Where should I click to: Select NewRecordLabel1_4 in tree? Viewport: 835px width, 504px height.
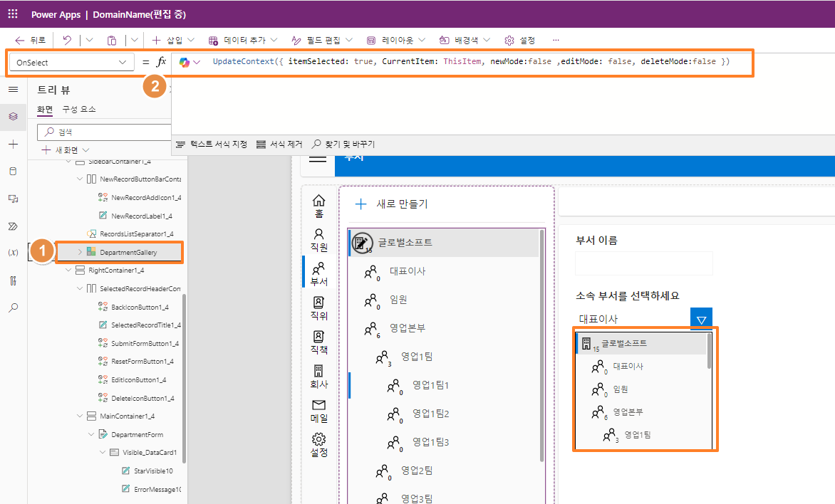142,216
